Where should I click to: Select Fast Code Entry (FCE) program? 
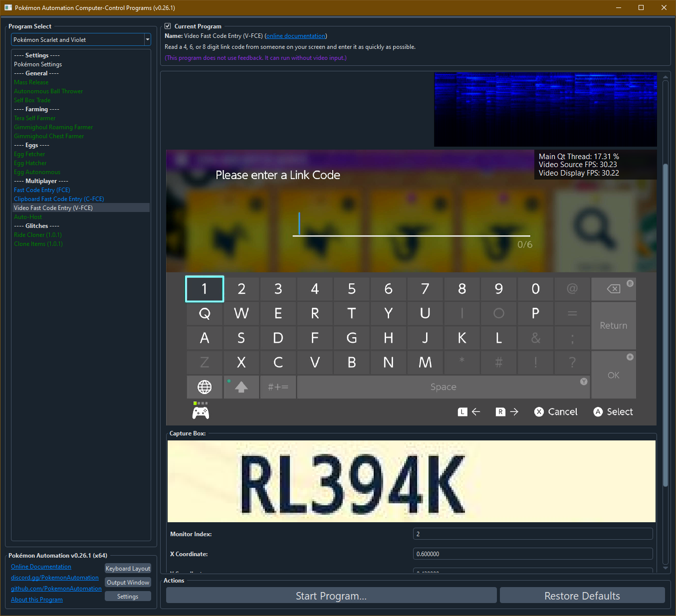[42, 190]
